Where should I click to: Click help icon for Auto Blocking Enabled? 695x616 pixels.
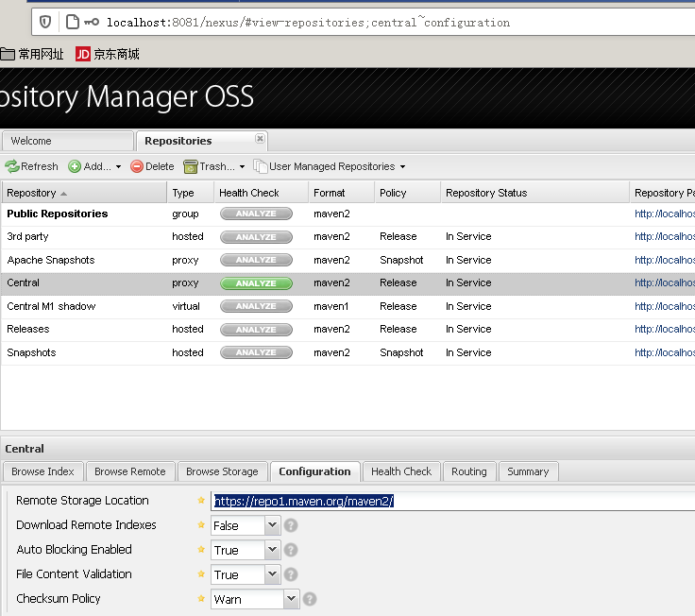[291, 550]
